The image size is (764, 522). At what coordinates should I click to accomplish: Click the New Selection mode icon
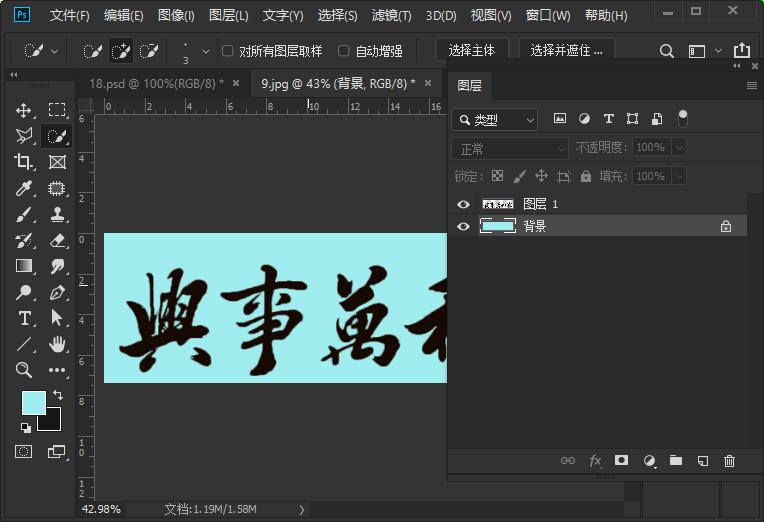tap(93, 51)
